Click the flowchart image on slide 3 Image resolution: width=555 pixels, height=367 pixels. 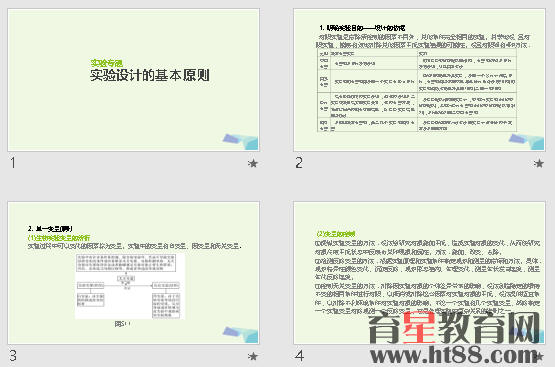(130, 286)
